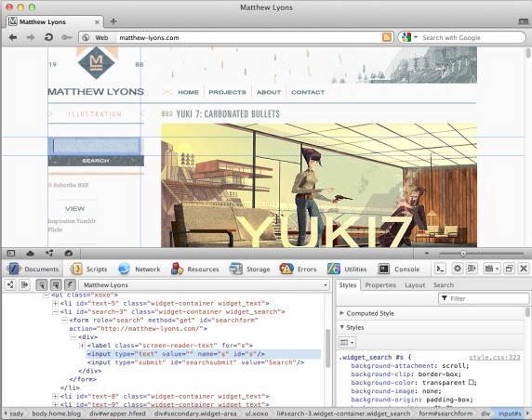
Task: Toggle select element by clicking page
Action: click(x=42, y=284)
